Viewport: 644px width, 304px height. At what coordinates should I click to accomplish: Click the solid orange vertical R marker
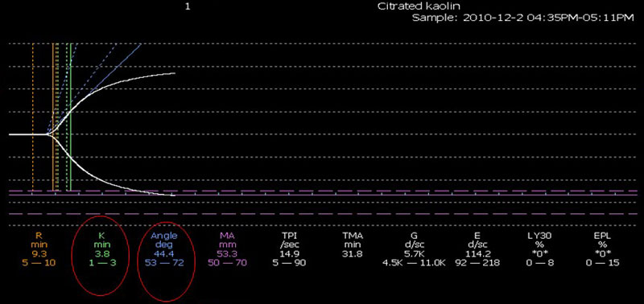pos(53,117)
